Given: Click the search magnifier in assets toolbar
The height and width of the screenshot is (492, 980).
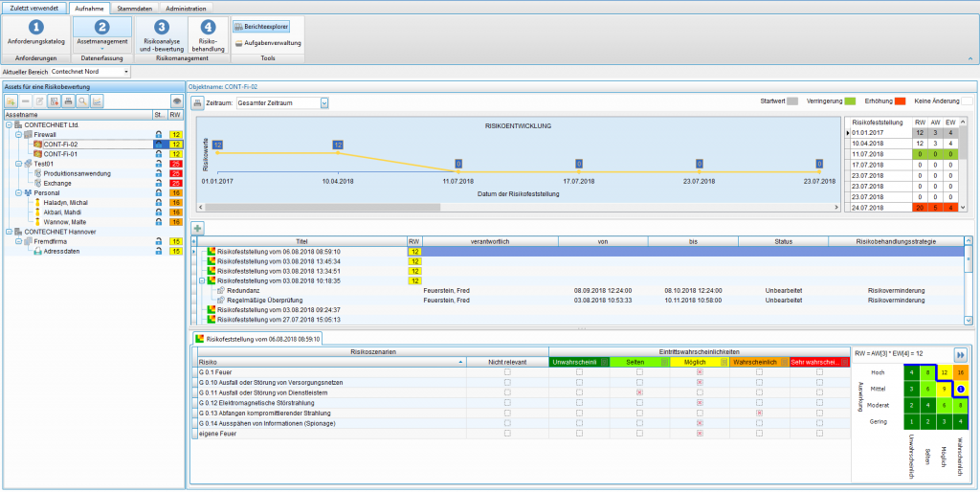Looking at the screenshot, I should 82,101.
